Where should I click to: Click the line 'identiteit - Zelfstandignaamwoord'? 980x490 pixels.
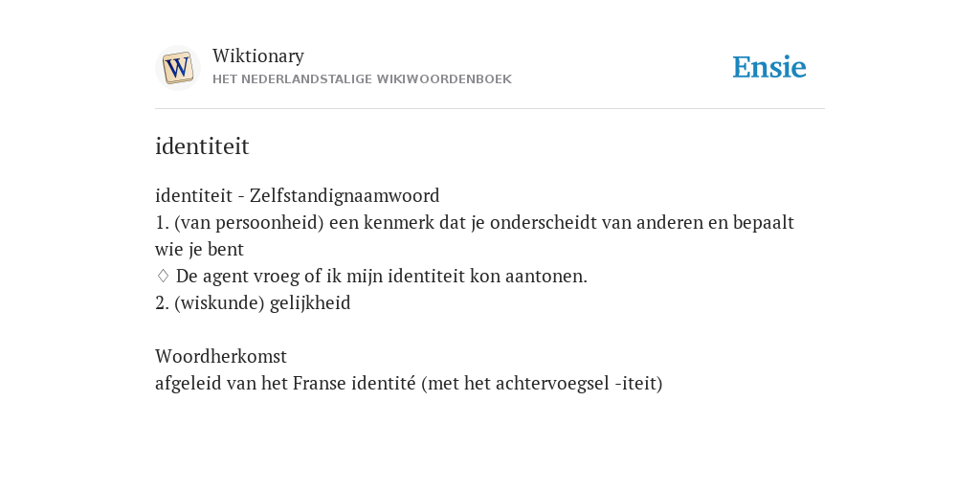click(297, 195)
